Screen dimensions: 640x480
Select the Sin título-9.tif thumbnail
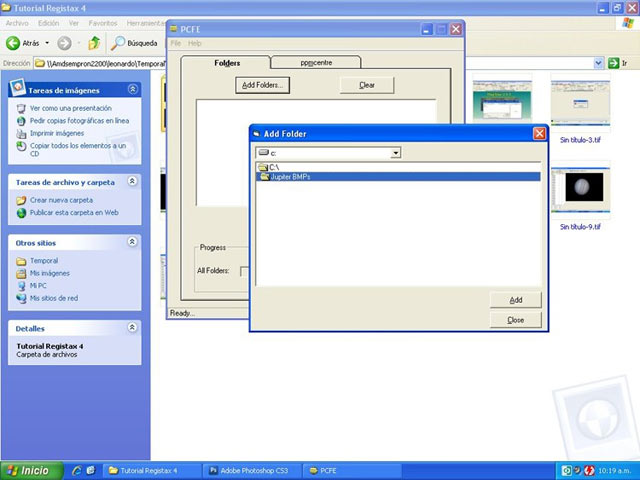click(x=580, y=190)
